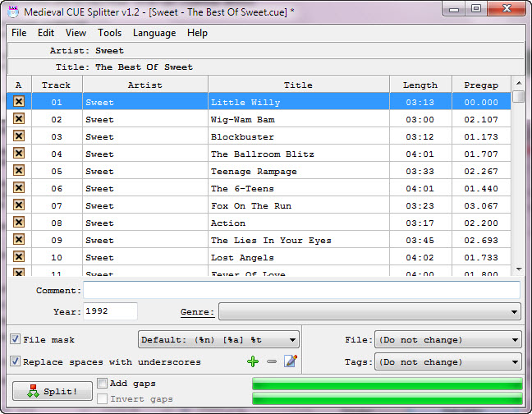This screenshot has width=532, height=414.
Task: Select the Lost Angels title cell
Action: click(299, 257)
